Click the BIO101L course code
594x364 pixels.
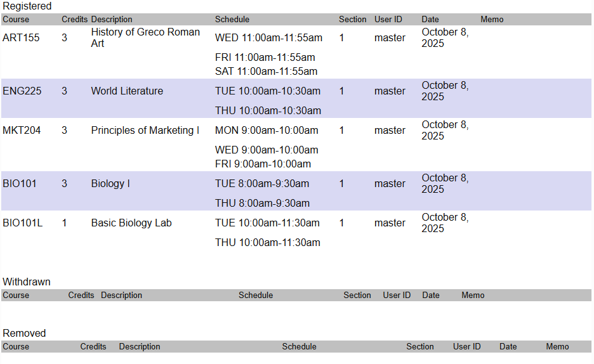pos(23,223)
